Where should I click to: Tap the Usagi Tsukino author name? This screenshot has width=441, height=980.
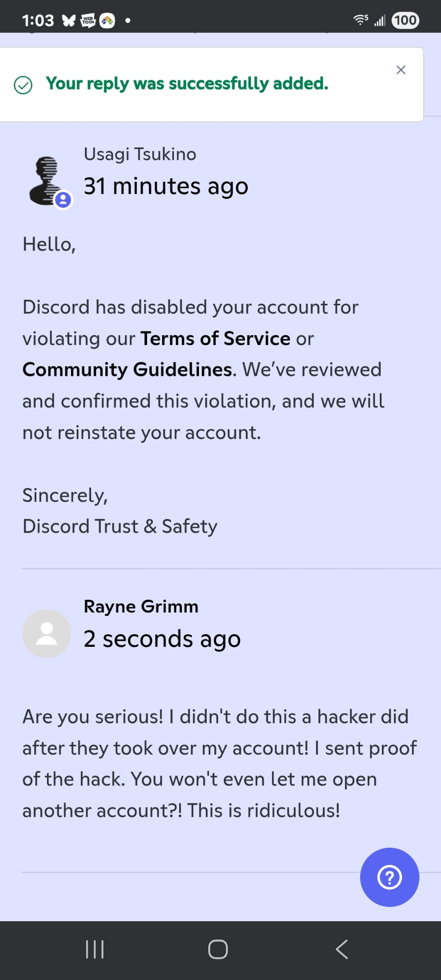(140, 154)
